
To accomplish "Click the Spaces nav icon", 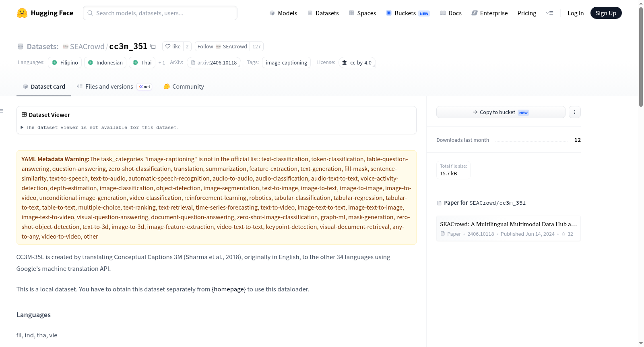I will tap(352, 13).
